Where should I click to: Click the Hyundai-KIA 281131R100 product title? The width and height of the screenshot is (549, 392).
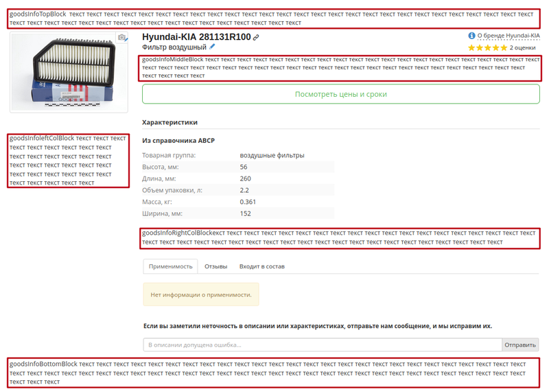pos(196,37)
